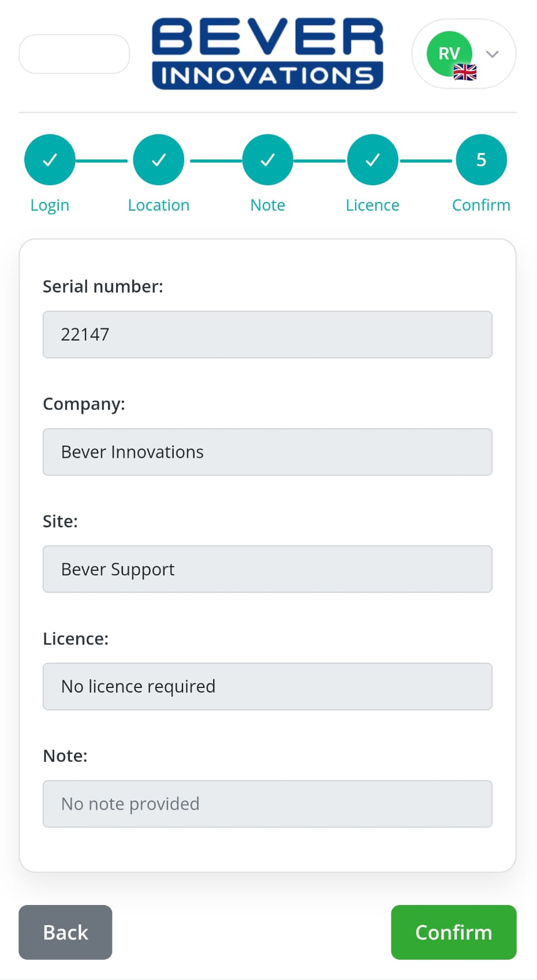Click the green RV user avatar
This screenshot has height=980, width=537.
(x=449, y=54)
